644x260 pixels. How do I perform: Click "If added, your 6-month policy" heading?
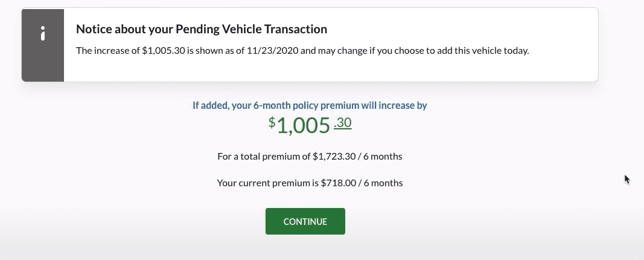click(255, 105)
